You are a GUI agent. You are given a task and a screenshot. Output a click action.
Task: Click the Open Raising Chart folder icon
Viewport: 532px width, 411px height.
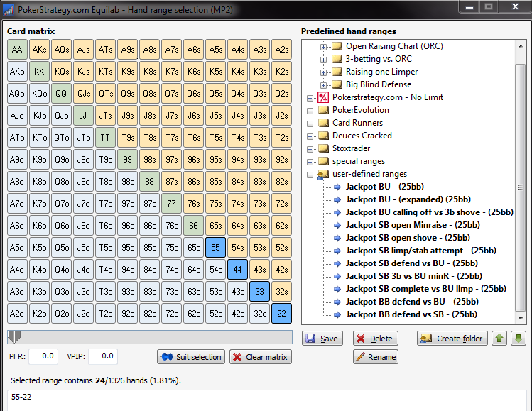337,46
